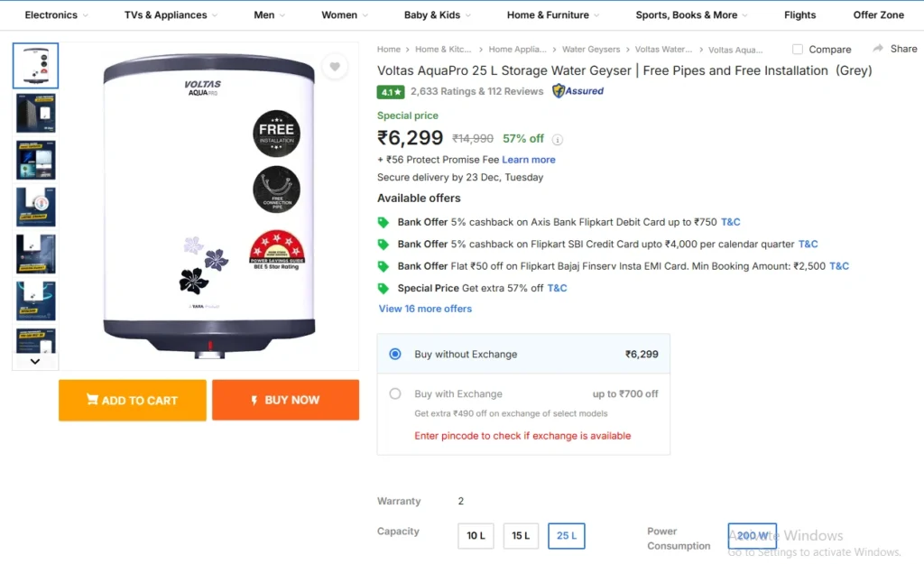This screenshot has width=924, height=564.
Task: Choose the Buy with Exchange radio button
Action: pyautogui.click(x=395, y=393)
